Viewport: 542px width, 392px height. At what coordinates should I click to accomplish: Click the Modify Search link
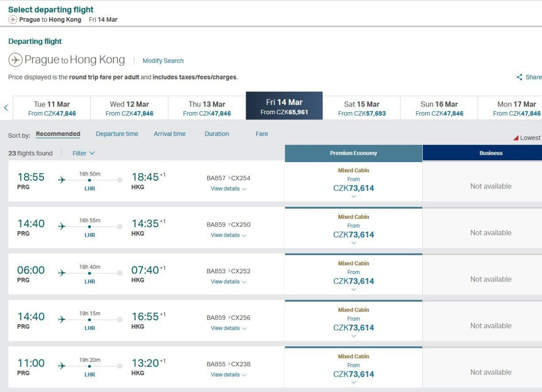163,61
